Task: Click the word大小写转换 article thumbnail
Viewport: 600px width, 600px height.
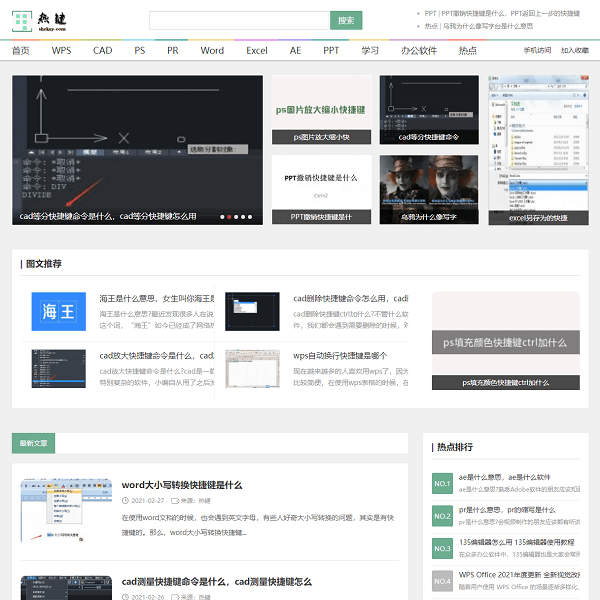Action: click(66, 511)
